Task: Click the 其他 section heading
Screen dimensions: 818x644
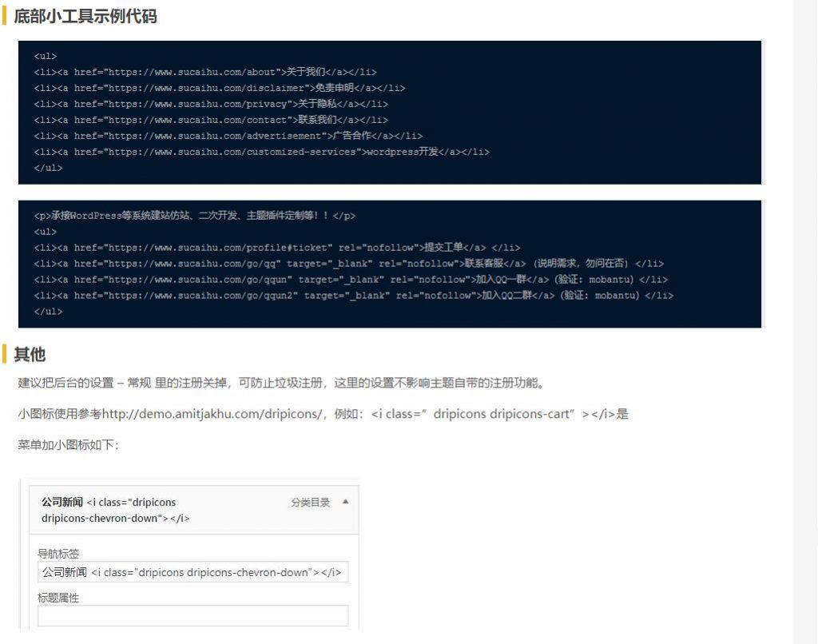Action: click(30, 354)
